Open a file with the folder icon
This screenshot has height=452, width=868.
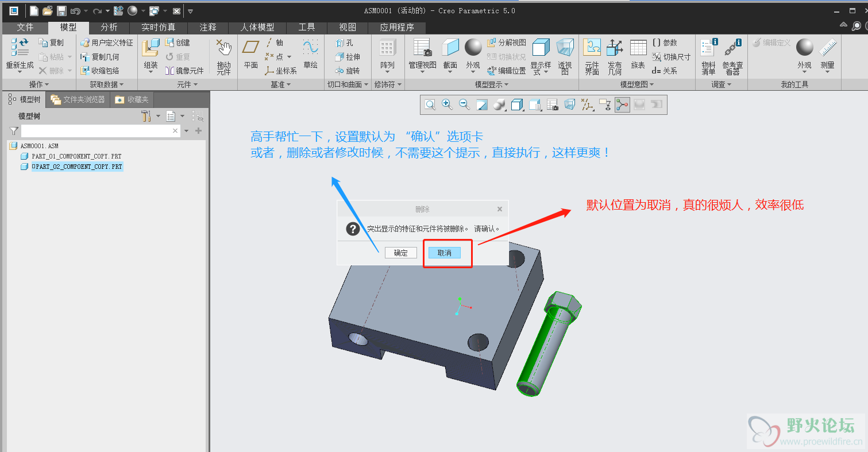coord(48,10)
